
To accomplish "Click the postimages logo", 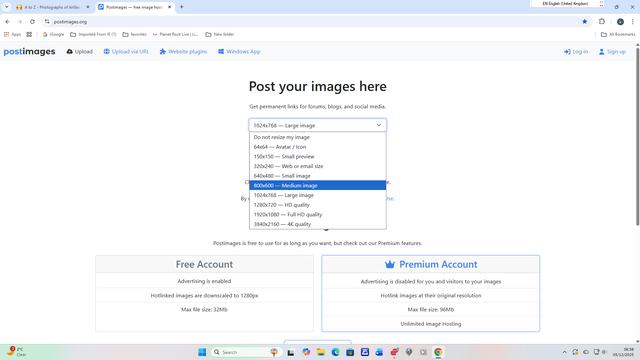I will point(29,51).
